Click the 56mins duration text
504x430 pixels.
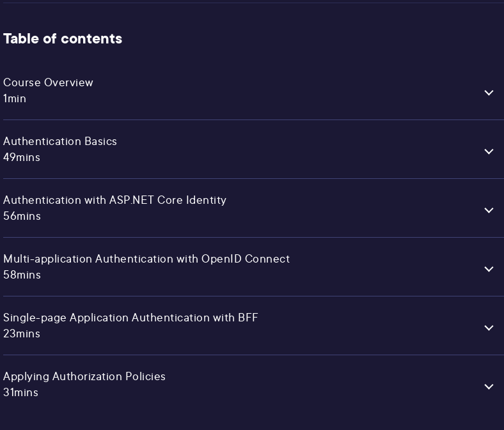point(22,216)
